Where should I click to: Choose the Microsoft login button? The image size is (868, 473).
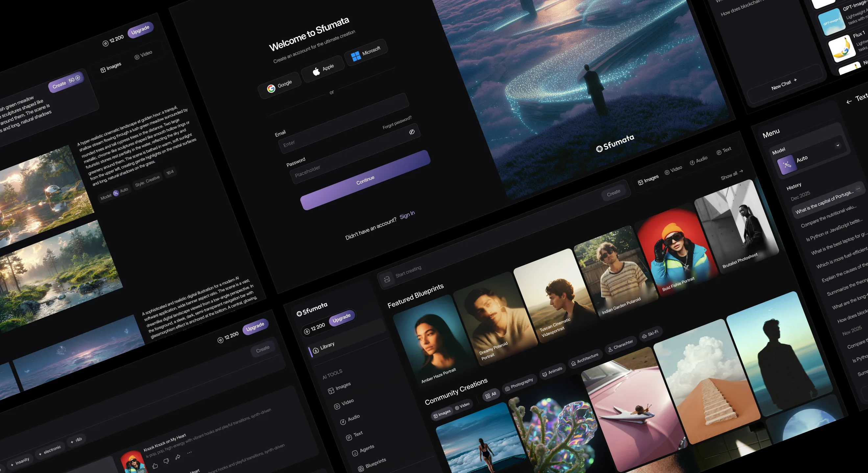(366, 53)
